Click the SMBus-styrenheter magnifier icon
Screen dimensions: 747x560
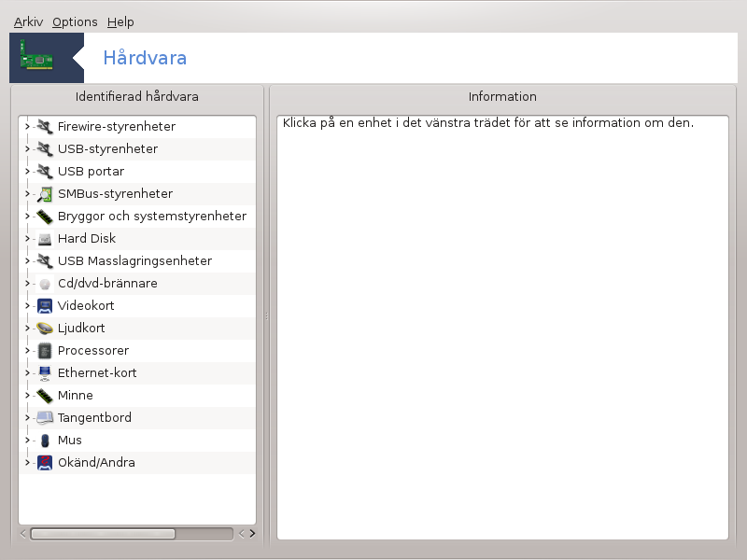[x=45, y=194]
